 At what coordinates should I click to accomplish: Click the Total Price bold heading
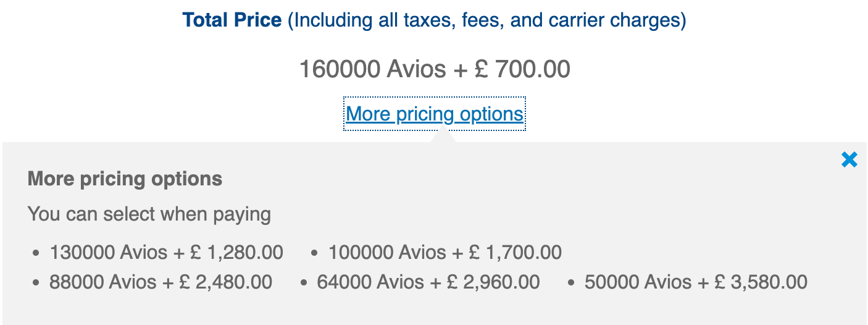(x=232, y=20)
